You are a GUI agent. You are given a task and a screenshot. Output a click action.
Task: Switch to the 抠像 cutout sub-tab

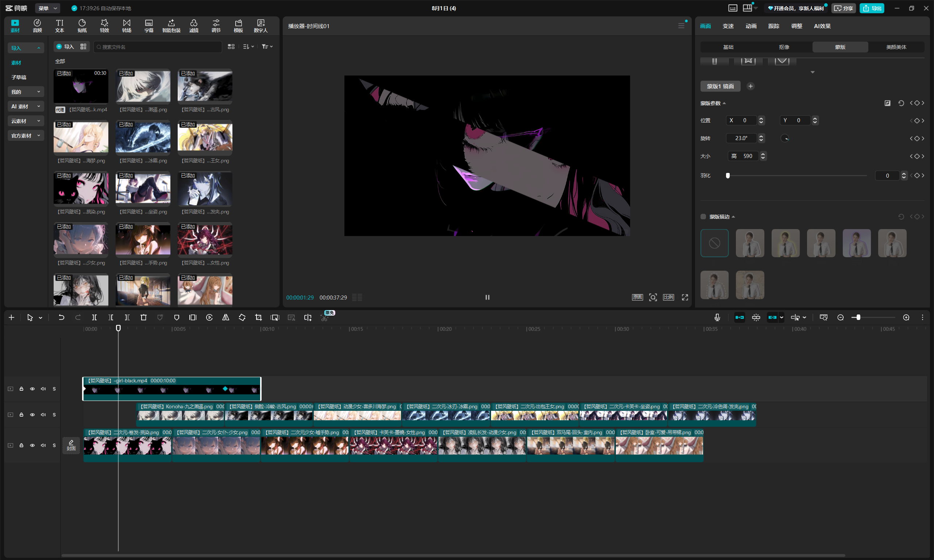(x=784, y=47)
